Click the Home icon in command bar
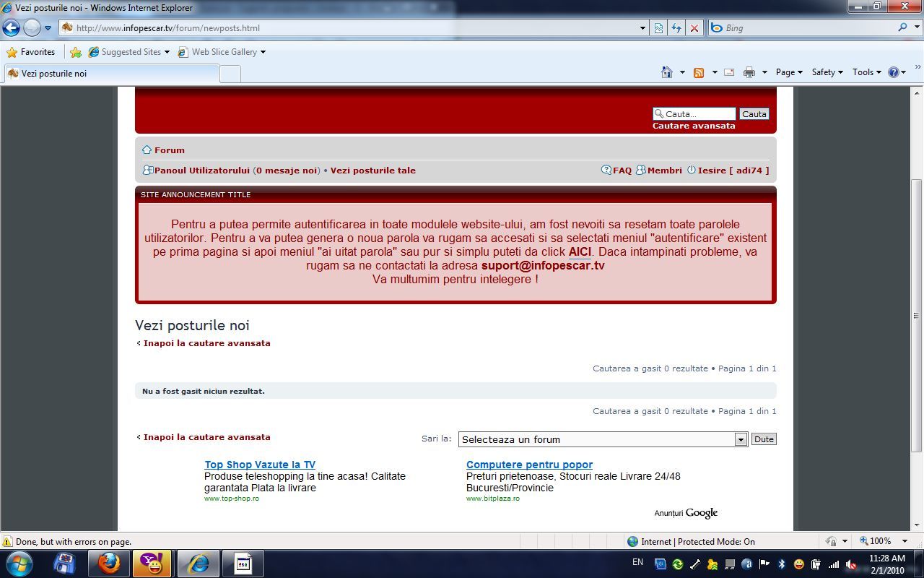The height and width of the screenshot is (578, 924). point(667,72)
